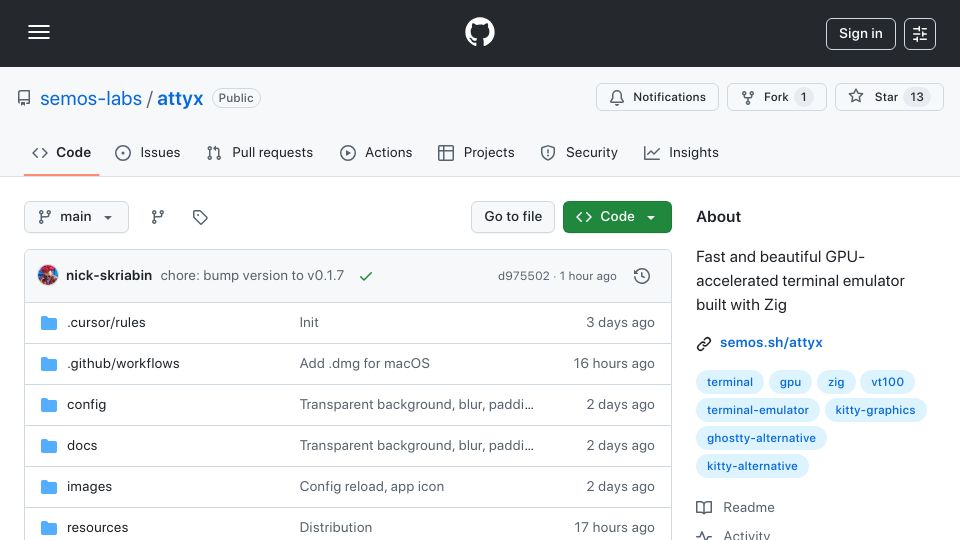Click the '3 days ago' timestamp
The width and height of the screenshot is (960, 540).
click(620, 323)
